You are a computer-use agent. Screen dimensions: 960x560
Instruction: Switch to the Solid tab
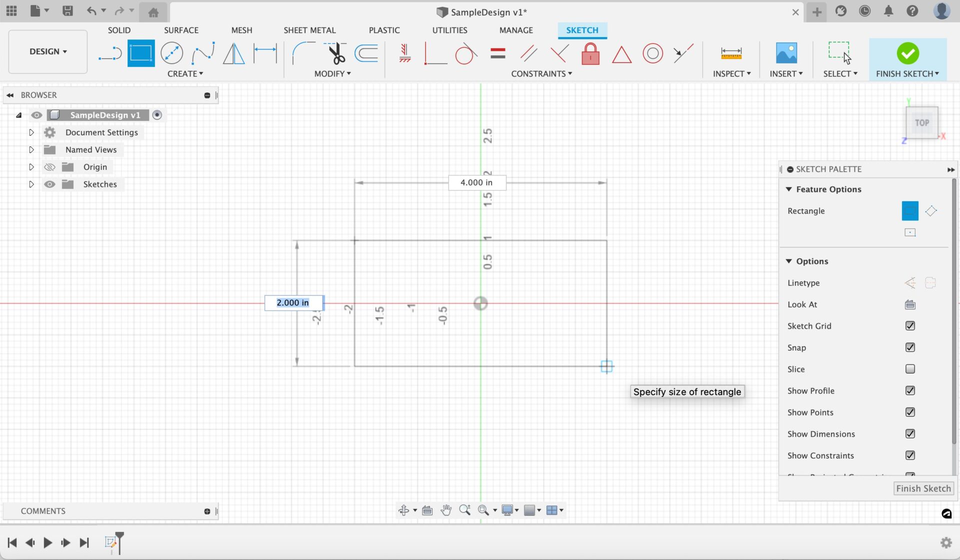(118, 30)
